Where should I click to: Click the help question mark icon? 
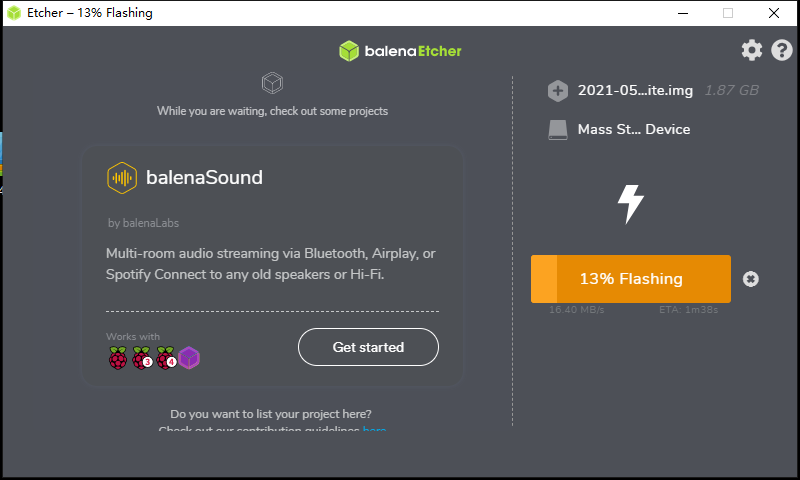click(782, 50)
